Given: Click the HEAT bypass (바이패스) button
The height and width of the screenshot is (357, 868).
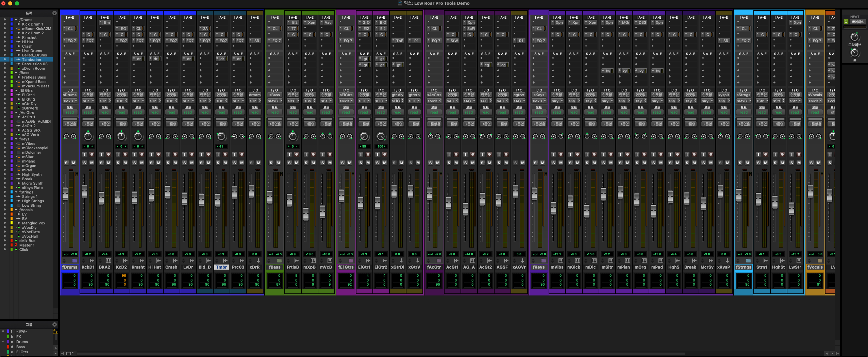Looking at the screenshot, I should [857, 22].
